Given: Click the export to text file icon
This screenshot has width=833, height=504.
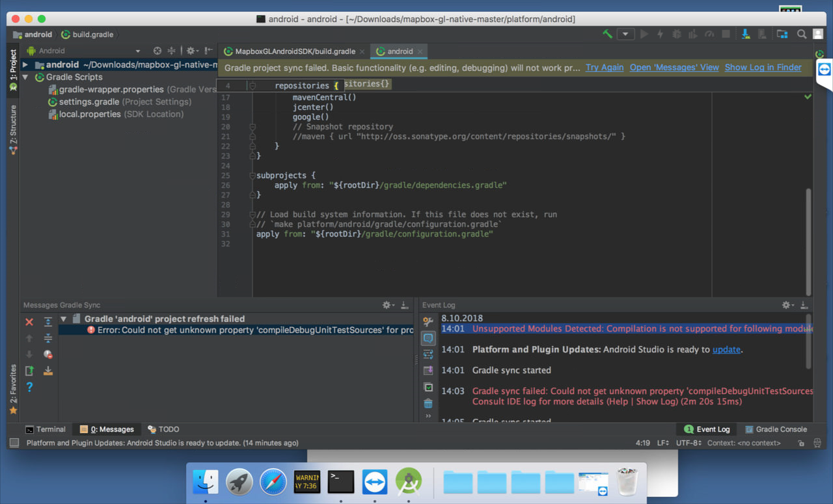Looking at the screenshot, I should pos(29,371).
